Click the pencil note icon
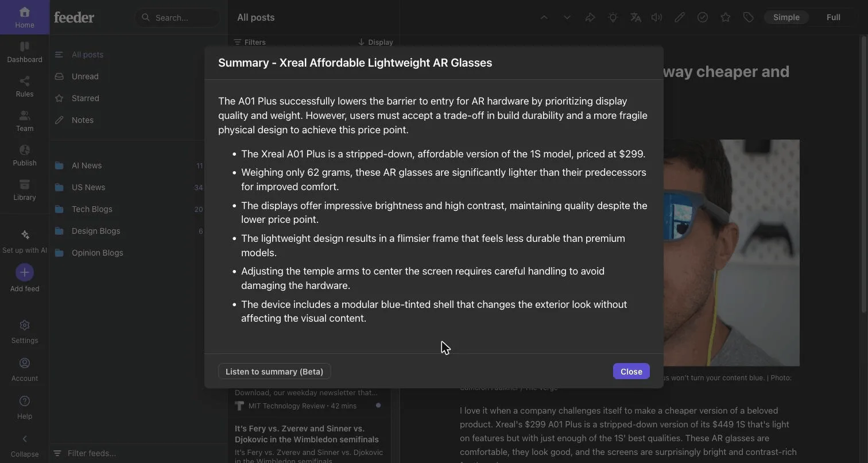 pyautogui.click(x=680, y=17)
